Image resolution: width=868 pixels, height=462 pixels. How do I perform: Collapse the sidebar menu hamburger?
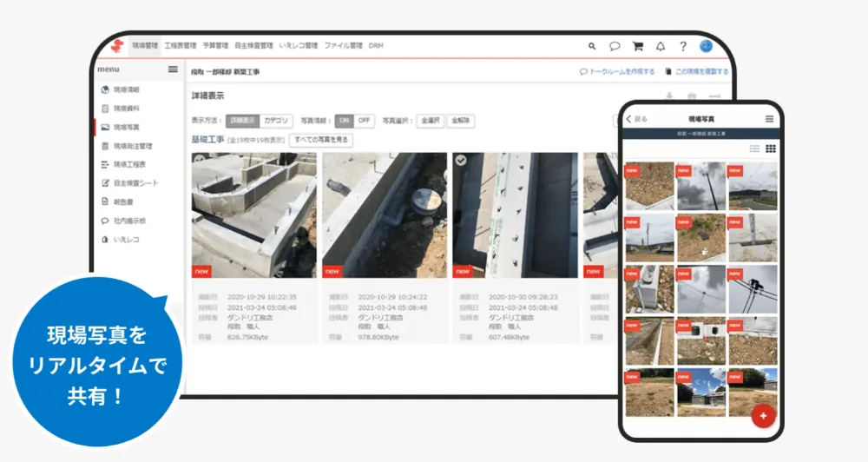173,69
